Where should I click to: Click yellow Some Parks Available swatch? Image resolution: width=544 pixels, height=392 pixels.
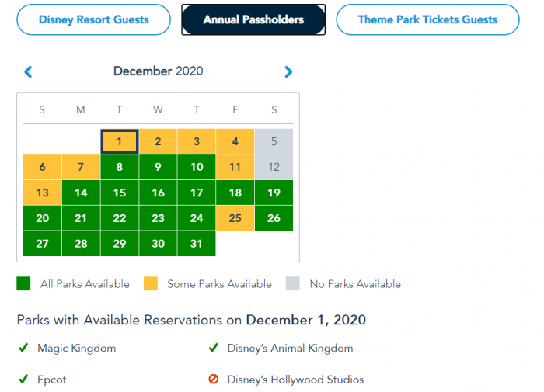pyautogui.click(x=151, y=284)
